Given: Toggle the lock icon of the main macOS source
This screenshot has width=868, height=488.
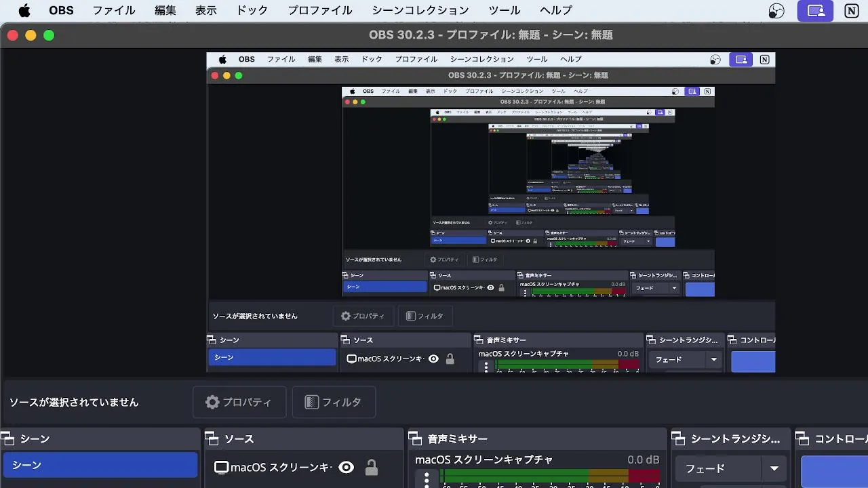Looking at the screenshot, I should pos(372,467).
